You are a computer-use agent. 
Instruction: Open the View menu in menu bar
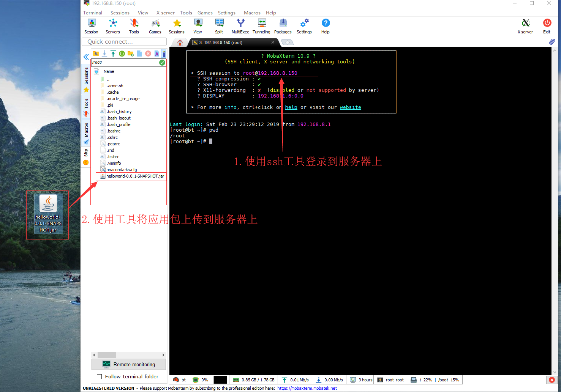(x=143, y=13)
